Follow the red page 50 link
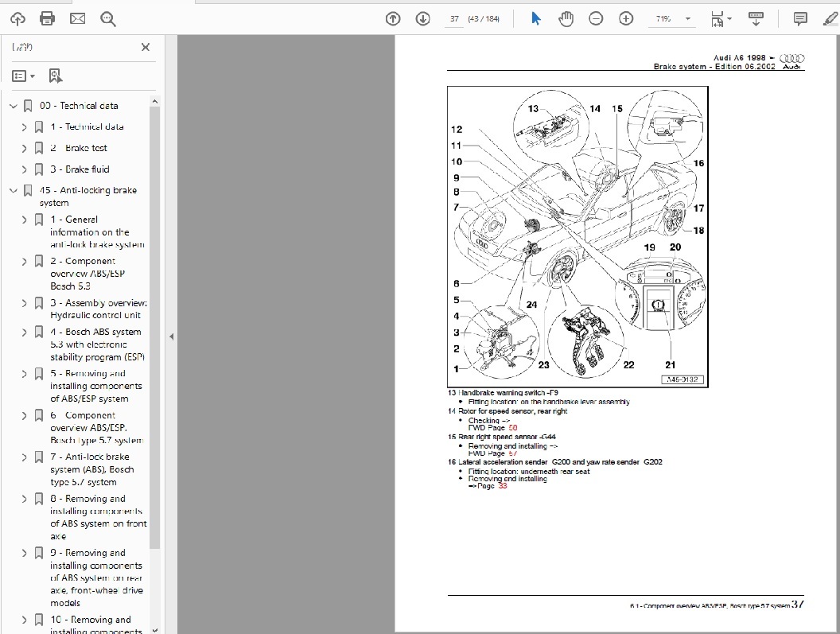The image size is (840, 634). pos(513,428)
